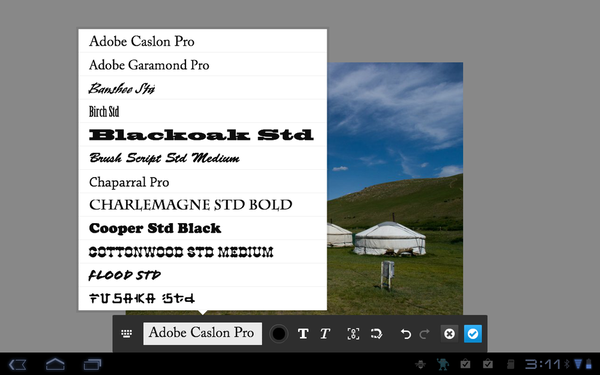Choose the Flood Std font

[x=202, y=275]
